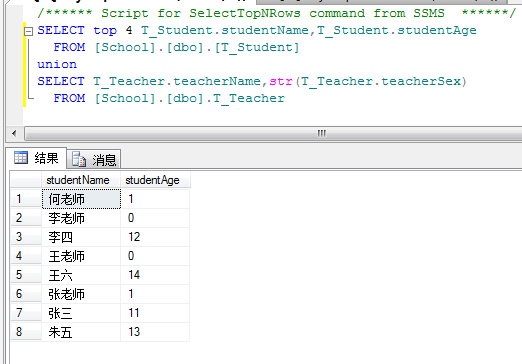Select row header number 1
The image size is (522, 364).
(26, 199)
